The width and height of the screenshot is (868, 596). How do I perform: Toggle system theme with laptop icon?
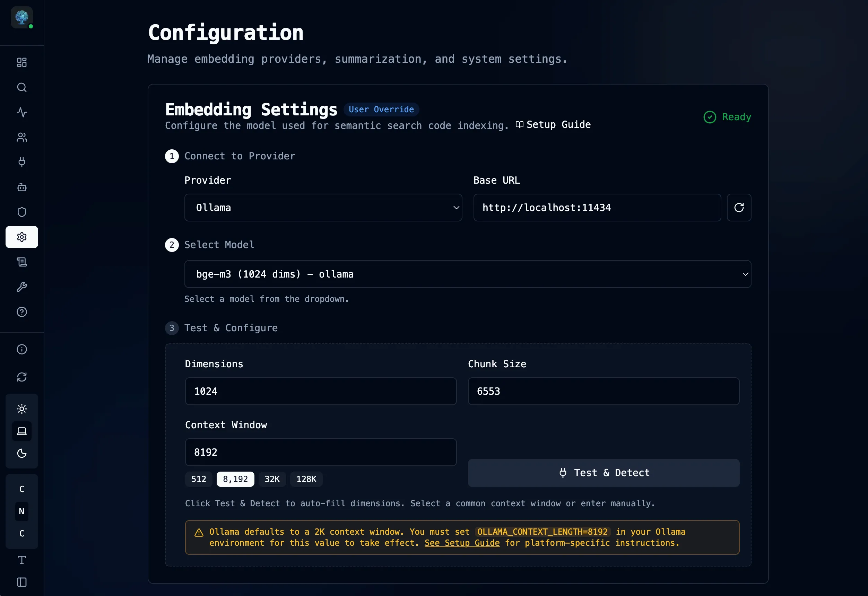pyautogui.click(x=21, y=431)
